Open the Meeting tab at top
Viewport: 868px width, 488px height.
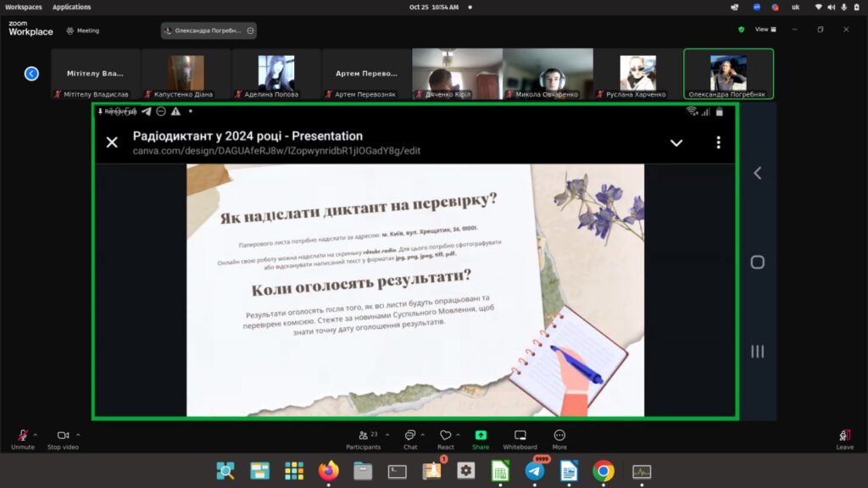pos(83,31)
